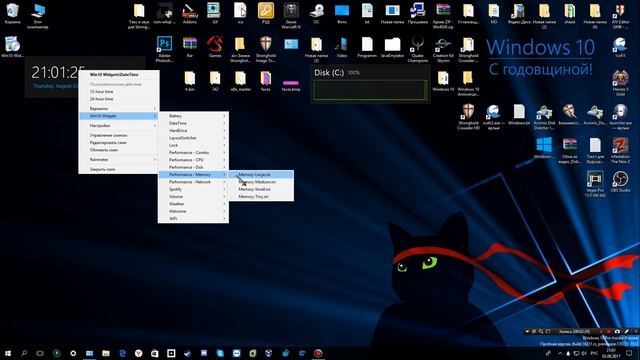This screenshot has height=360, width=640.
Task: Open the GIF desktop icon
Action: tap(215, 13)
